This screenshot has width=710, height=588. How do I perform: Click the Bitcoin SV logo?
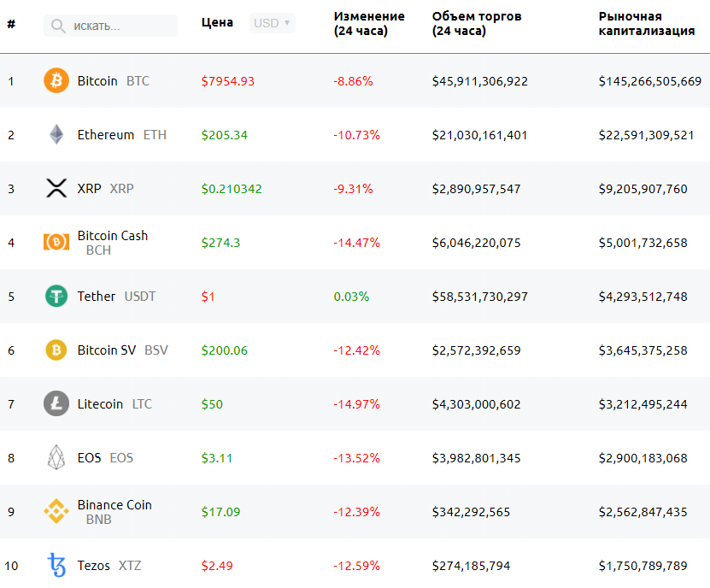pyautogui.click(x=56, y=350)
